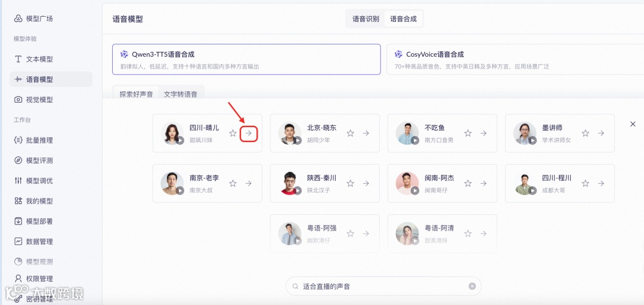
Task: Click the 权限管理 person icon
Action: point(18,279)
